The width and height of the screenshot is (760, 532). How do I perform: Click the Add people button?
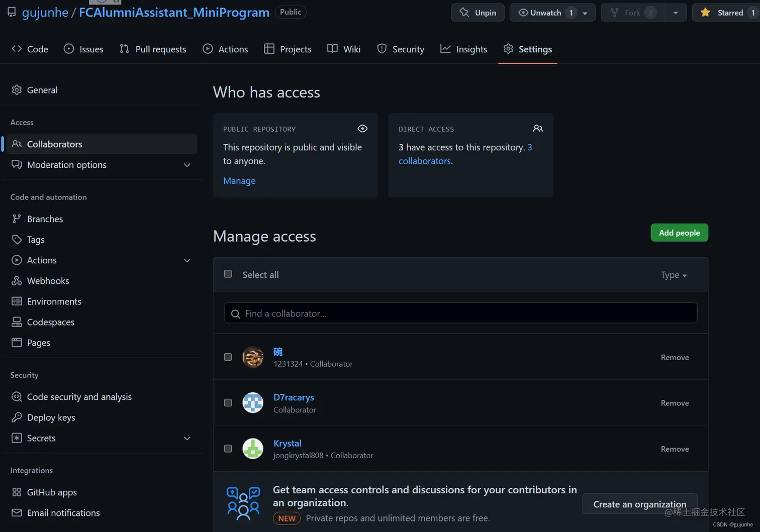point(679,233)
